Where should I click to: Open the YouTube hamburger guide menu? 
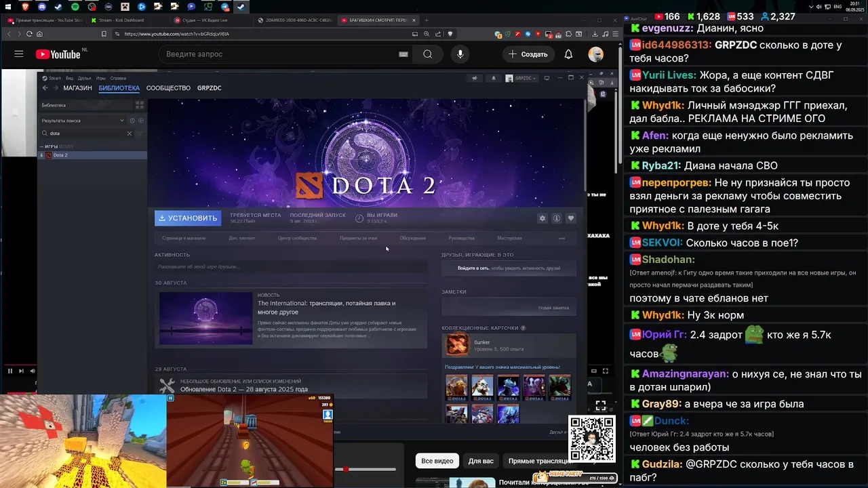pos(19,54)
